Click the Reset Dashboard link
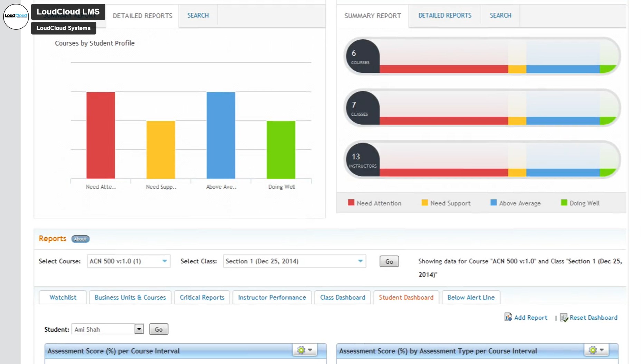 coord(593,317)
